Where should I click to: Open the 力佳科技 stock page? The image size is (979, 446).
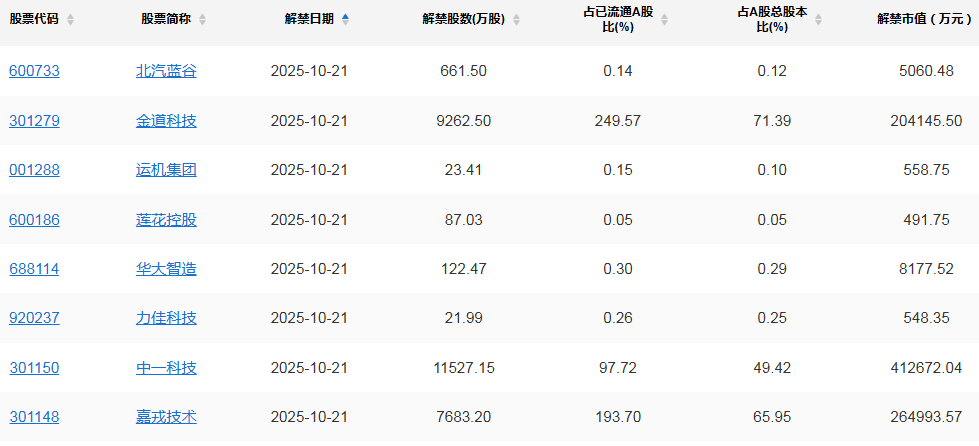[166, 319]
